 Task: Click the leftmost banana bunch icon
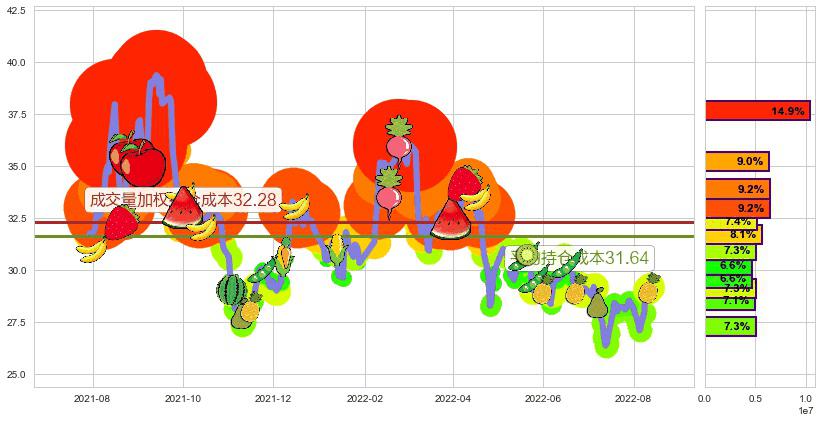pyautogui.click(x=92, y=249)
